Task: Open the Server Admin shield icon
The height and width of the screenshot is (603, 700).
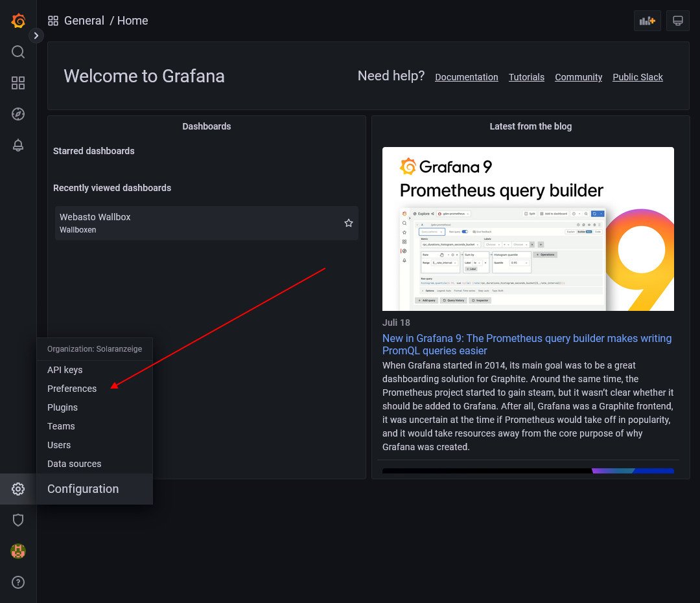Action: click(x=18, y=520)
